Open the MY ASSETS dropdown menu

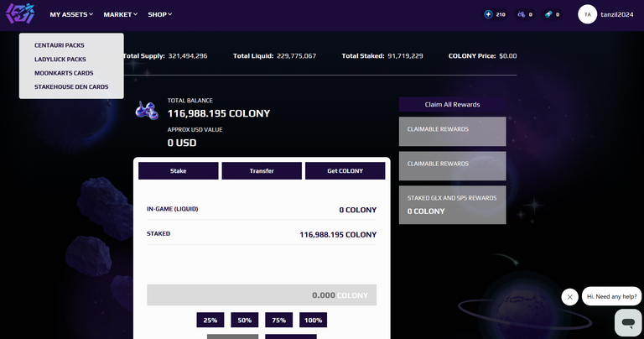pos(71,14)
